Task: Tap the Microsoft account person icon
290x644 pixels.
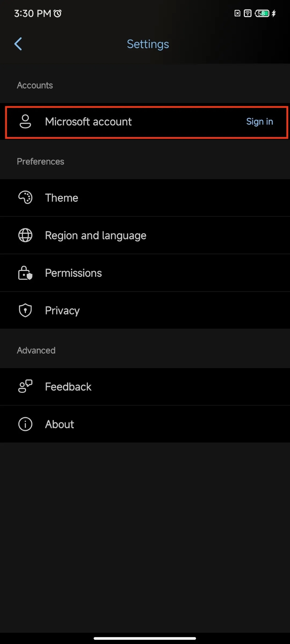Action: [x=25, y=121]
